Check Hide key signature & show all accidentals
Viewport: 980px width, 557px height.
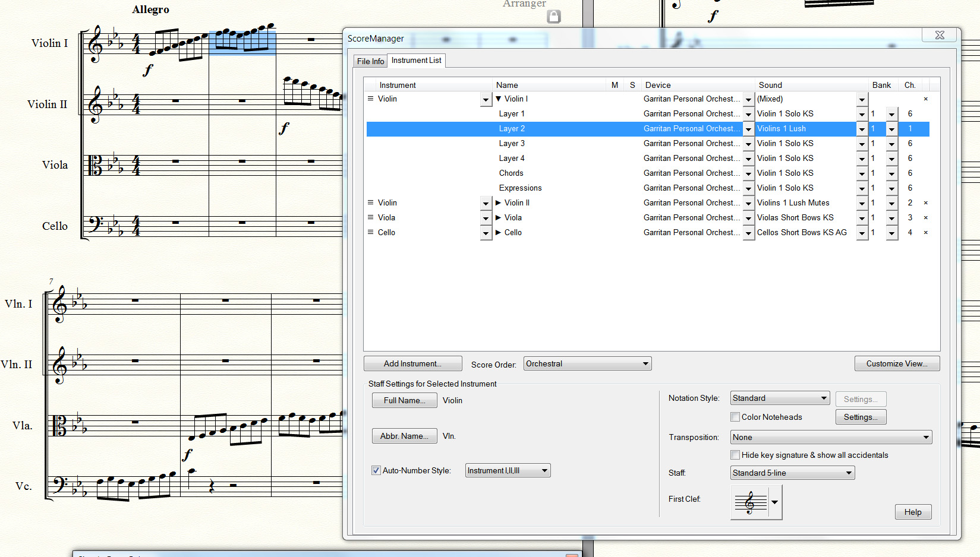[735, 455]
